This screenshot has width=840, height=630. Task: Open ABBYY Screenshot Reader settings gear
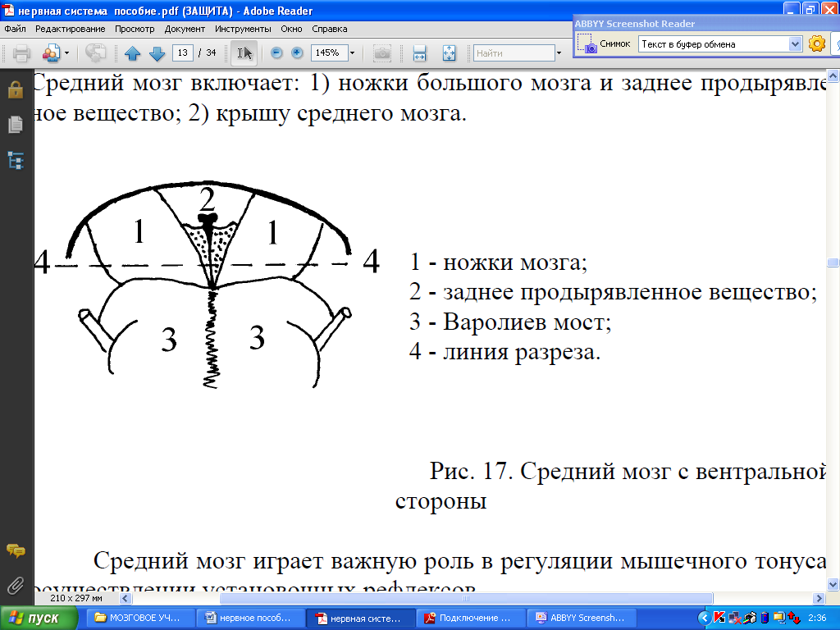(x=816, y=43)
